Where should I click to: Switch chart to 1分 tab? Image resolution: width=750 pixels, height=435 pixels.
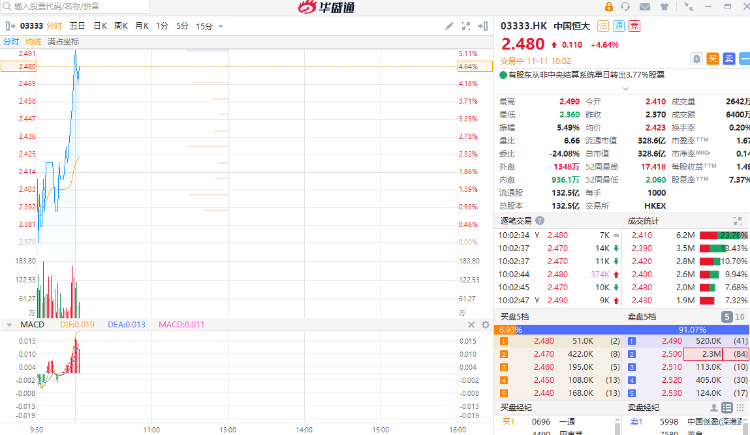(162, 26)
